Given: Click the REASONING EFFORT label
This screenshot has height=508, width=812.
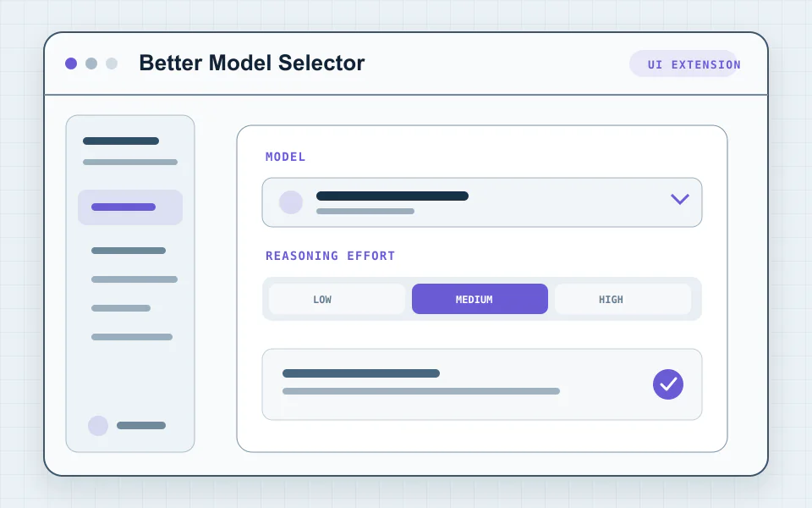Looking at the screenshot, I should click(330, 256).
